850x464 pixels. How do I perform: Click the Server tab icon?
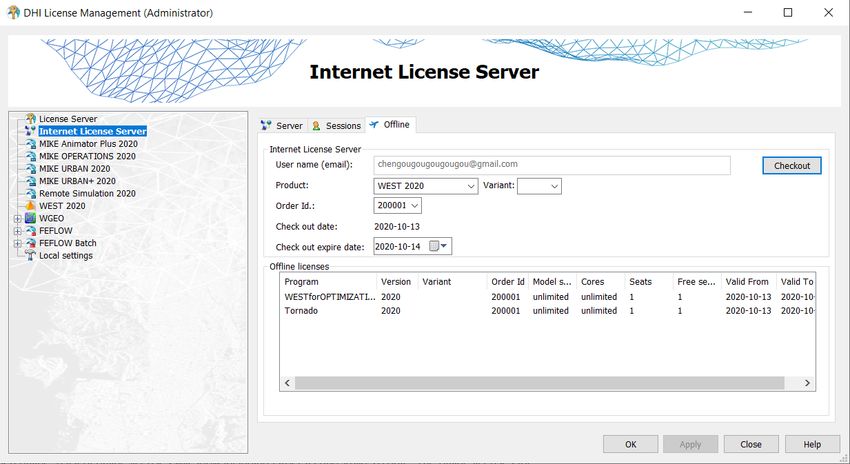tap(266, 125)
